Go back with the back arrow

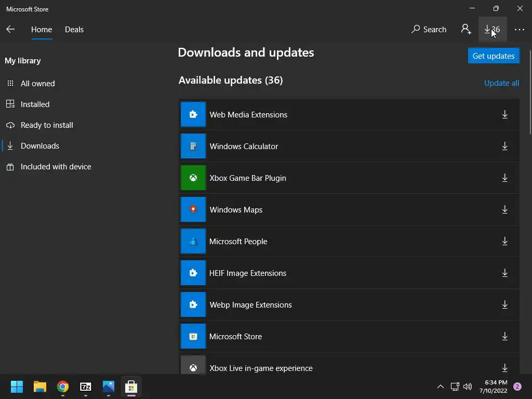pyautogui.click(x=10, y=30)
